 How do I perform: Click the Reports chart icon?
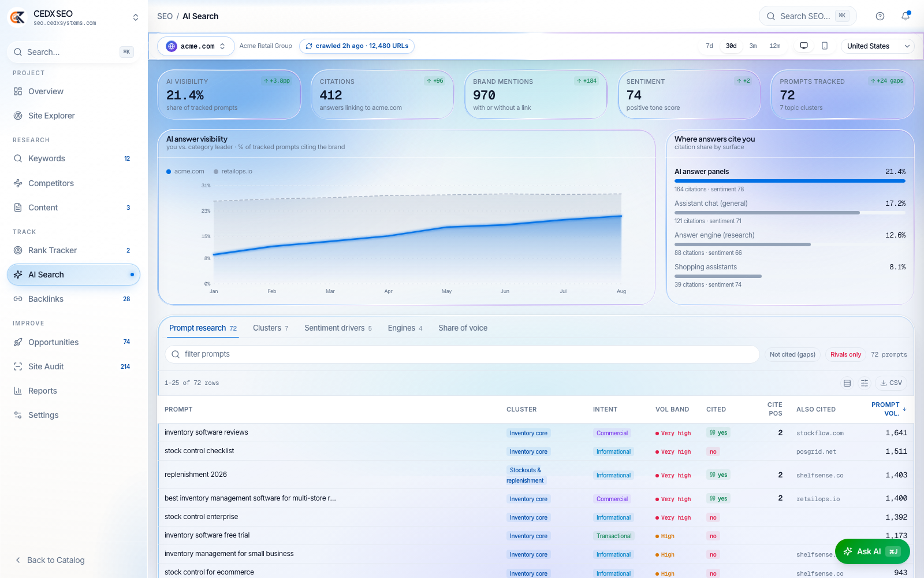pos(18,391)
